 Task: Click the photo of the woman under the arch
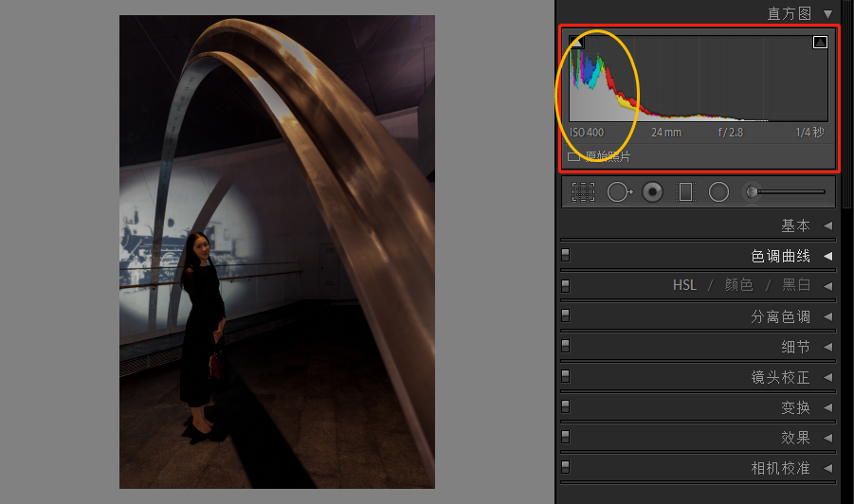pos(277,251)
